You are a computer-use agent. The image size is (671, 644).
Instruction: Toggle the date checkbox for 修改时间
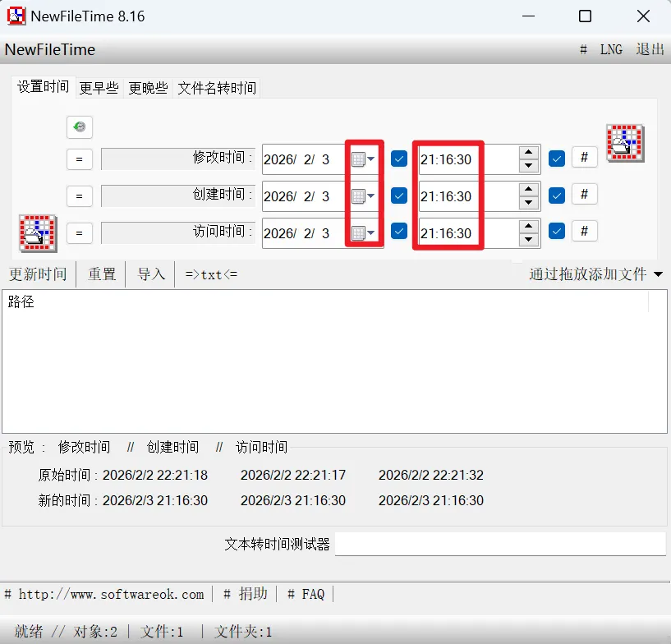click(x=399, y=159)
